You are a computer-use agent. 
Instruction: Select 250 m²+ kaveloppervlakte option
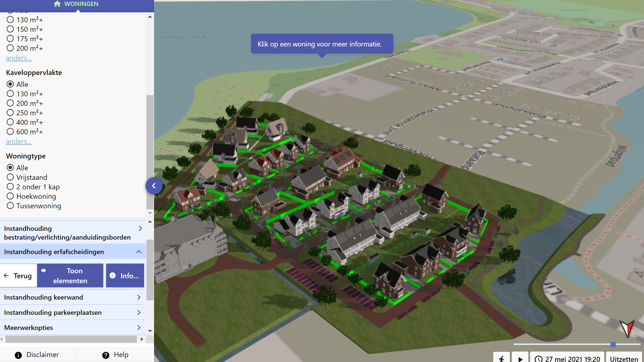pyautogui.click(x=10, y=113)
